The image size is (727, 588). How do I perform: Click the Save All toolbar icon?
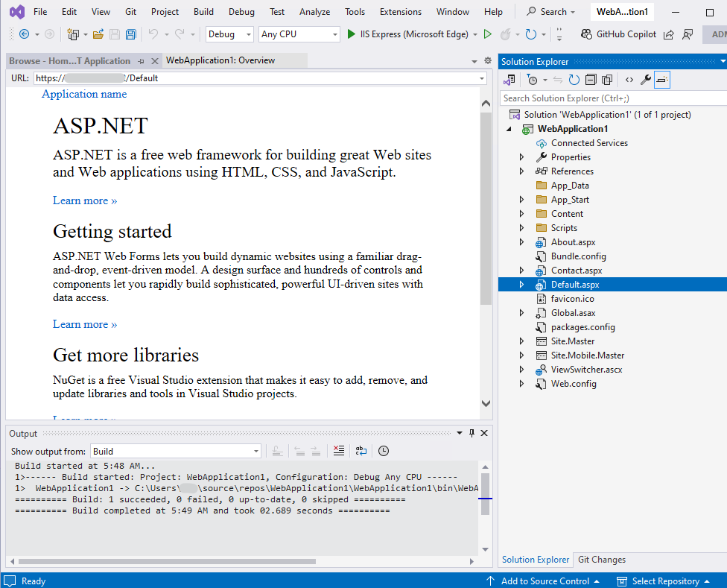coord(131,34)
